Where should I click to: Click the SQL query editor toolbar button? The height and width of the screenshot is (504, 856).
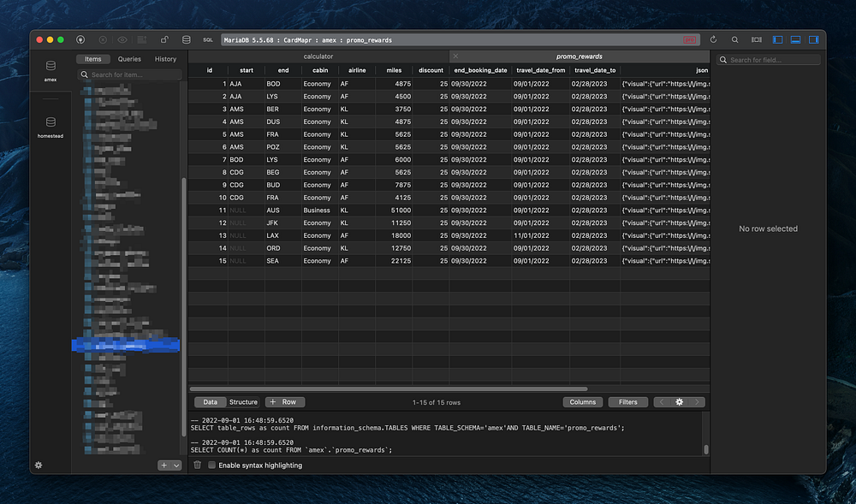pos(208,39)
